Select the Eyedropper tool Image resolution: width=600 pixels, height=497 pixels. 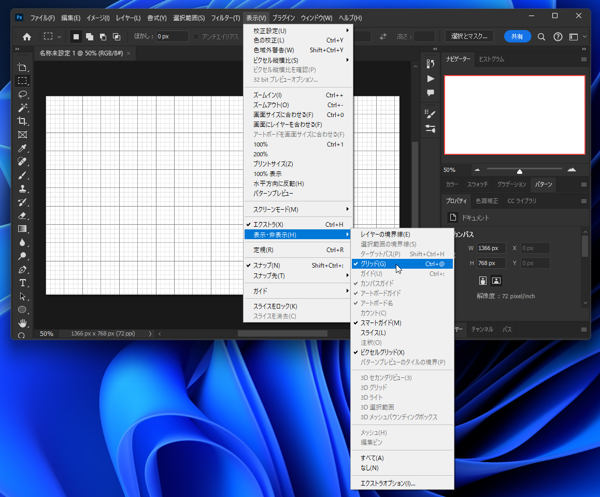(23, 148)
